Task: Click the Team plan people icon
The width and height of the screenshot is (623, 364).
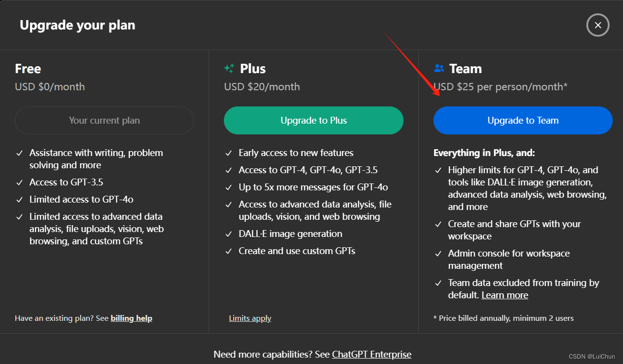Action: (439, 68)
